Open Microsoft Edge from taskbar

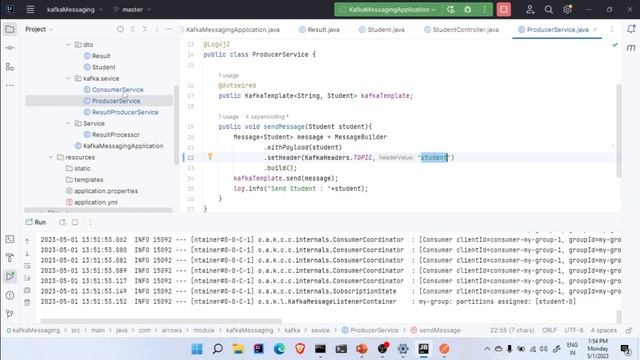[279, 349]
